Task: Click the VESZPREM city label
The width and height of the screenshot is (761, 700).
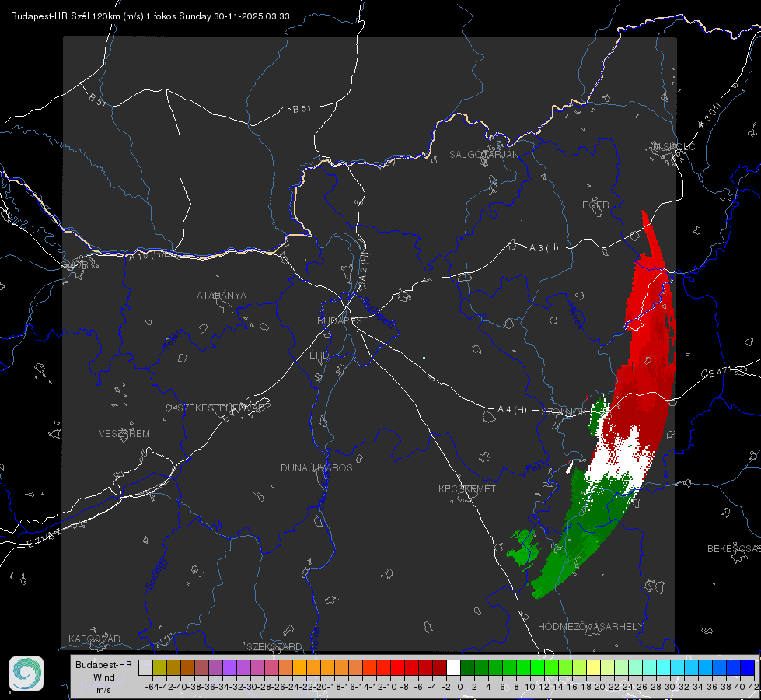Action: click(x=124, y=434)
